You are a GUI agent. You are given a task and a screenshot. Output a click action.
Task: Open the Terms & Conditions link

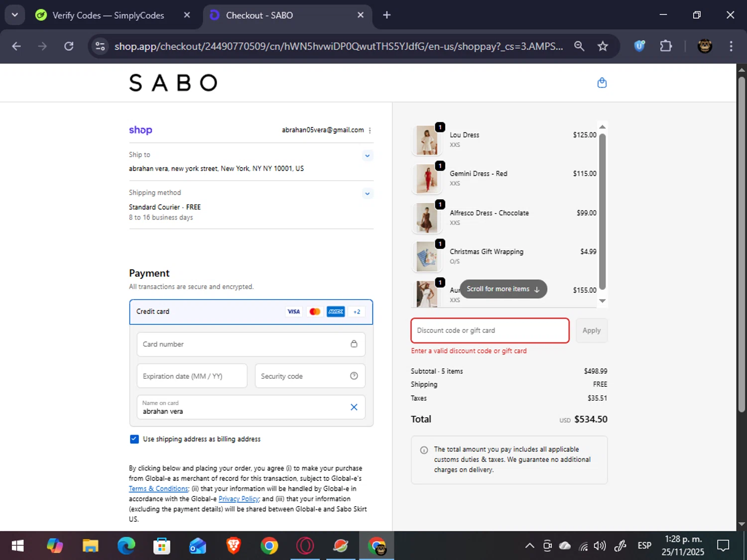point(158,489)
